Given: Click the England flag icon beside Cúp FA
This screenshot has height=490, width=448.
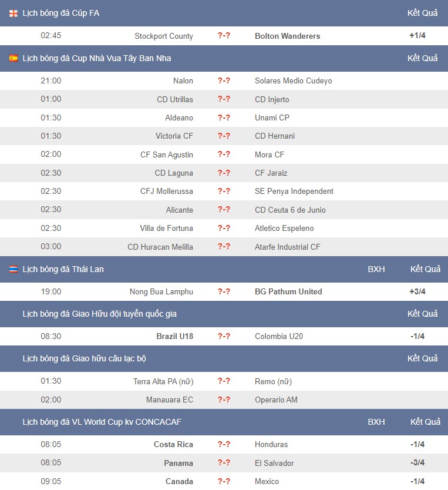Looking at the screenshot, I should click(13, 14).
